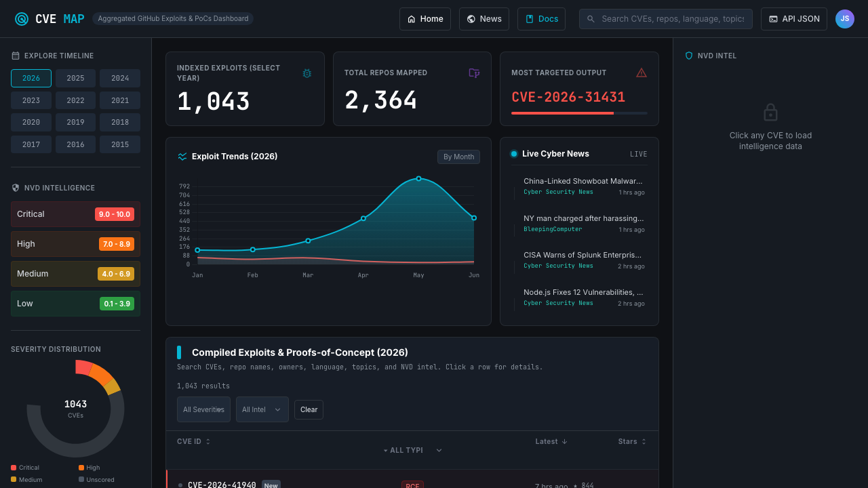Viewport: 868px width, 488px height.
Task: Open the All Intel dropdown
Action: pos(262,409)
